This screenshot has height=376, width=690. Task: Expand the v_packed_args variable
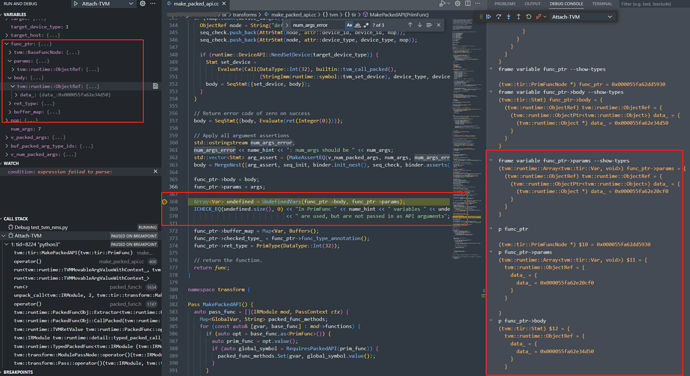click(x=7, y=137)
